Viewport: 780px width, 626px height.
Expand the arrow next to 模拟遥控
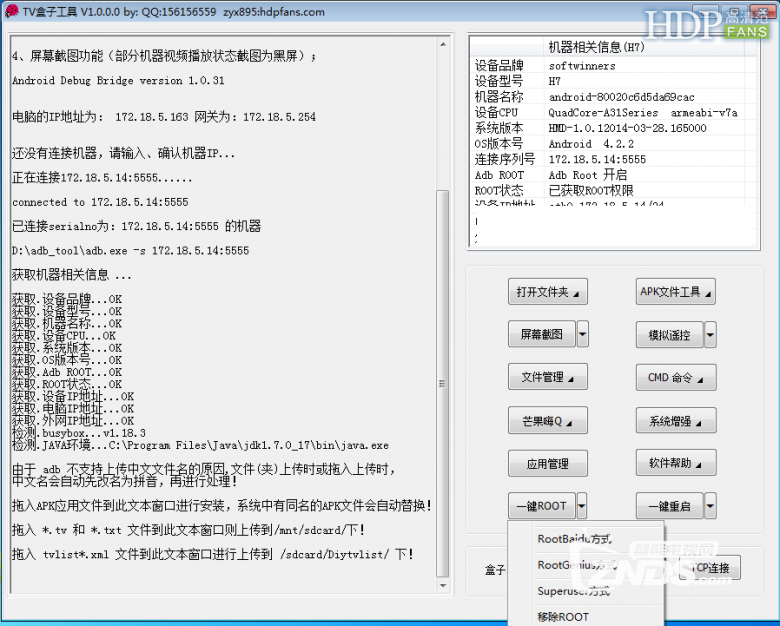[710, 335]
